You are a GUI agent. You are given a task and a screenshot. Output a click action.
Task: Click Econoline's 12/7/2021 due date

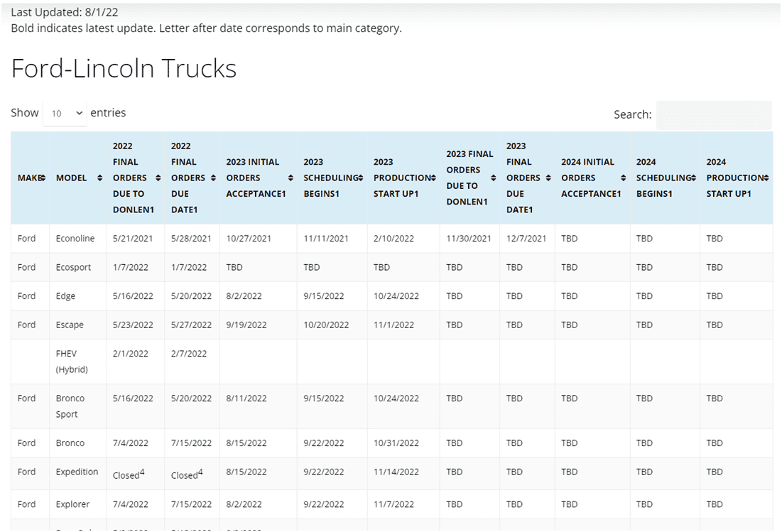(x=526, y=239)
